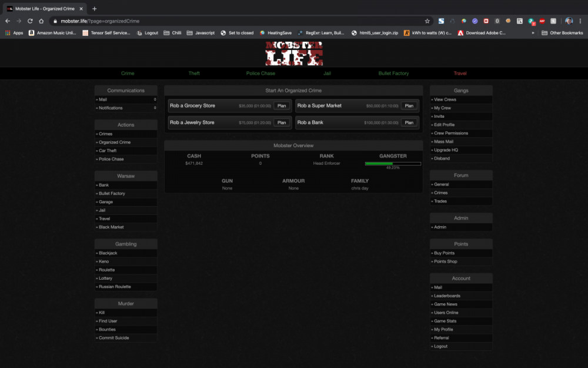Open Blackjack in the Gambling panel
Screen dimensions: 588x368
[x=108, y=253]
